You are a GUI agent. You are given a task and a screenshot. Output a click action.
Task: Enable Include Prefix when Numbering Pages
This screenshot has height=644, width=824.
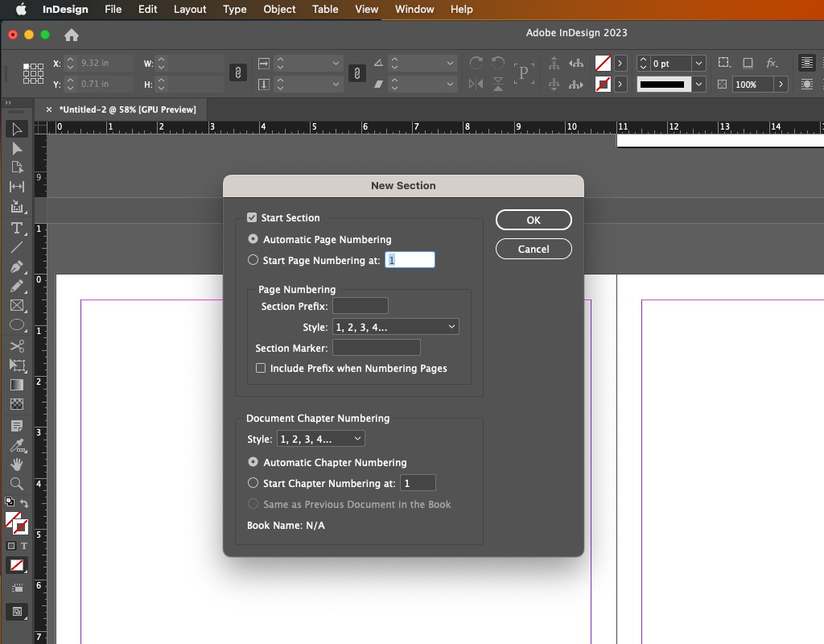pos(261,368)
